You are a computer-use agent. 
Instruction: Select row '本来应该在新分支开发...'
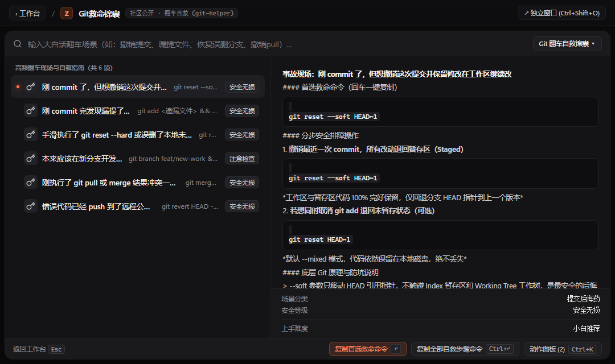pyautogui.click(x=138, y=158)
